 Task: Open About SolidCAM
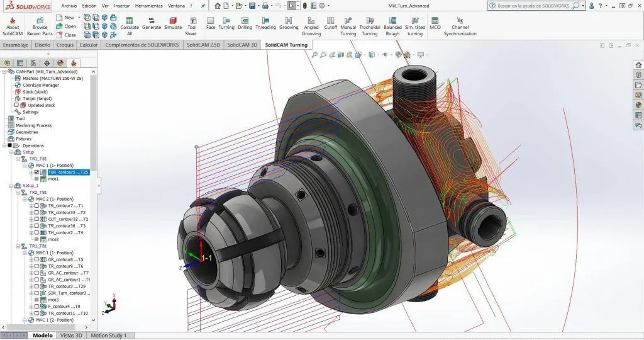[13, 26]
